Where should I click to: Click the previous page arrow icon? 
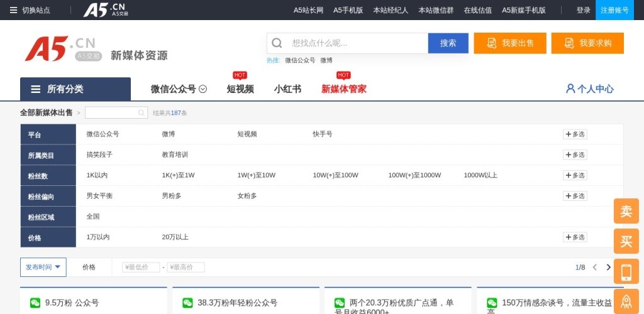click(x=594, y=268)
